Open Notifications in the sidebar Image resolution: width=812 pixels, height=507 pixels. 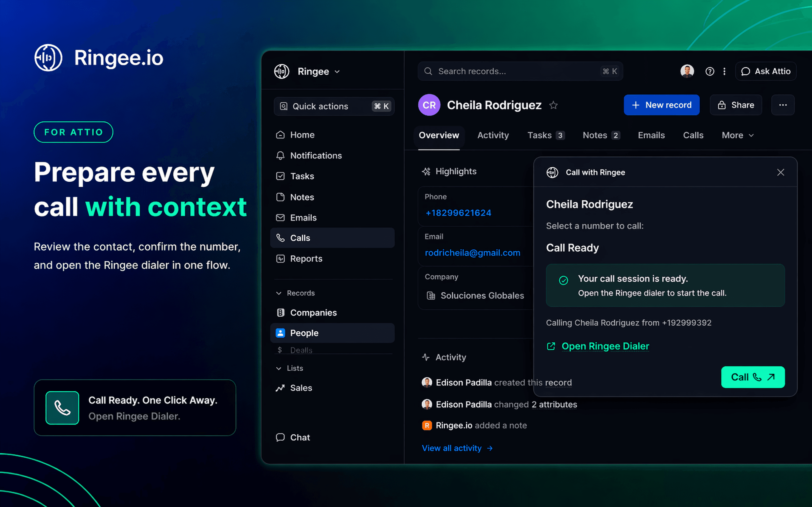pos(332,156)
